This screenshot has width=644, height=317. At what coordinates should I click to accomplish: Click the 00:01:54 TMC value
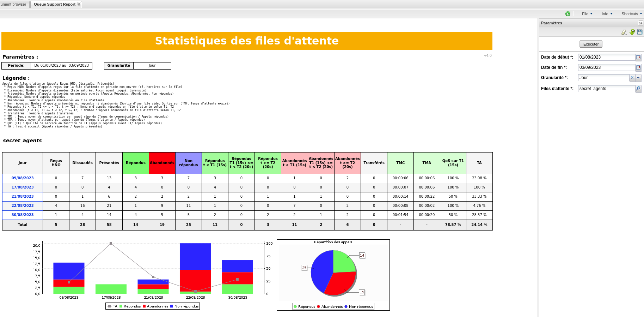(x=400, y=215)
